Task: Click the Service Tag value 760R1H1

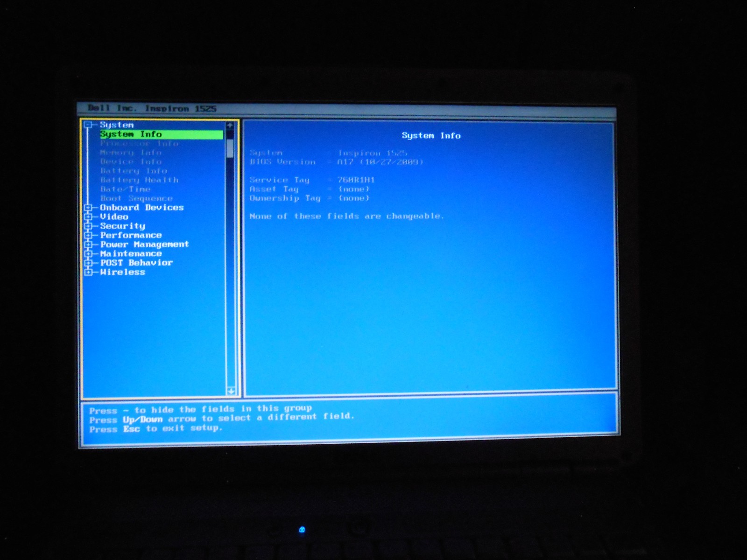Action: click(x=356, y=180)
